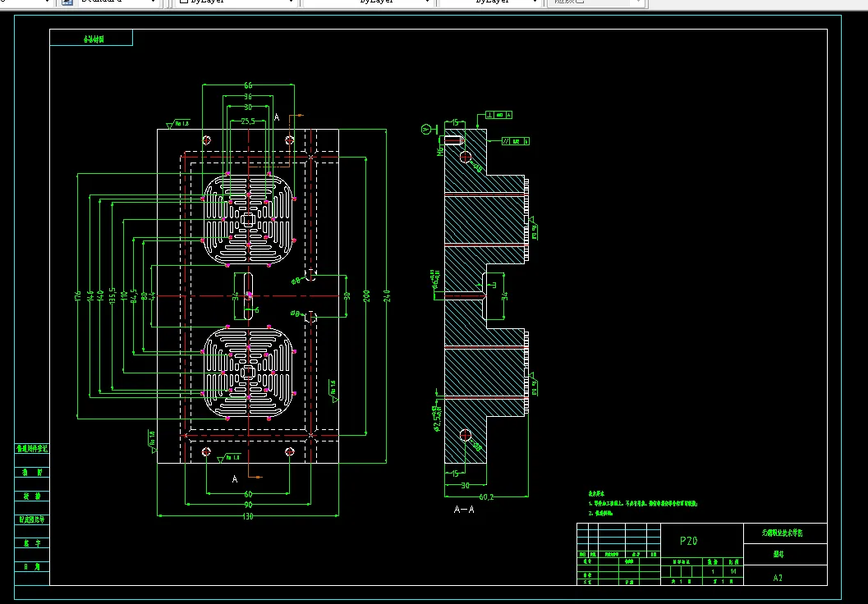The height and width of the screenshot is (604, 868).
Task: Pick the 130 overall width dimension
Action: coord(248,516)
